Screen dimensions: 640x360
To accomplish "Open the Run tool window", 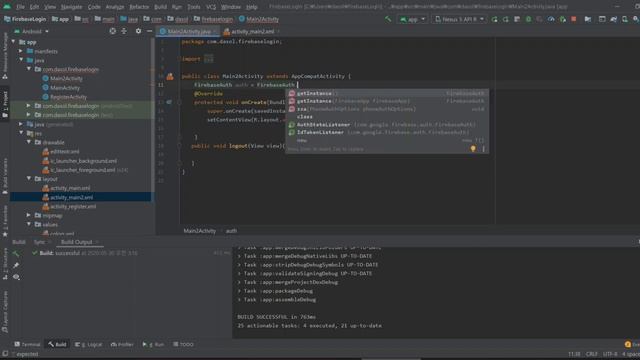I will coord(153,344).
